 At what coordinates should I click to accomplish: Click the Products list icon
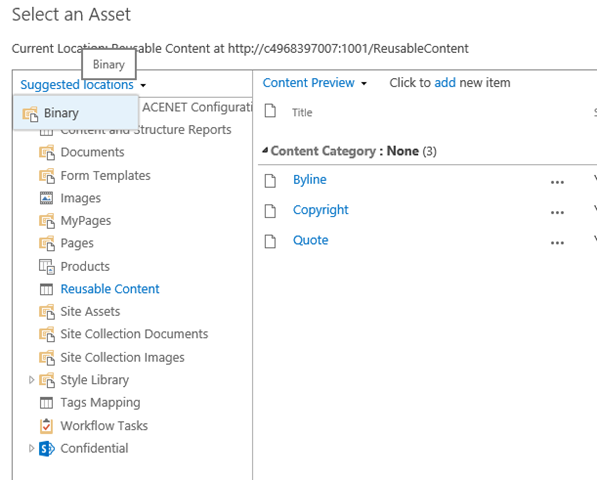pos(47,266)
